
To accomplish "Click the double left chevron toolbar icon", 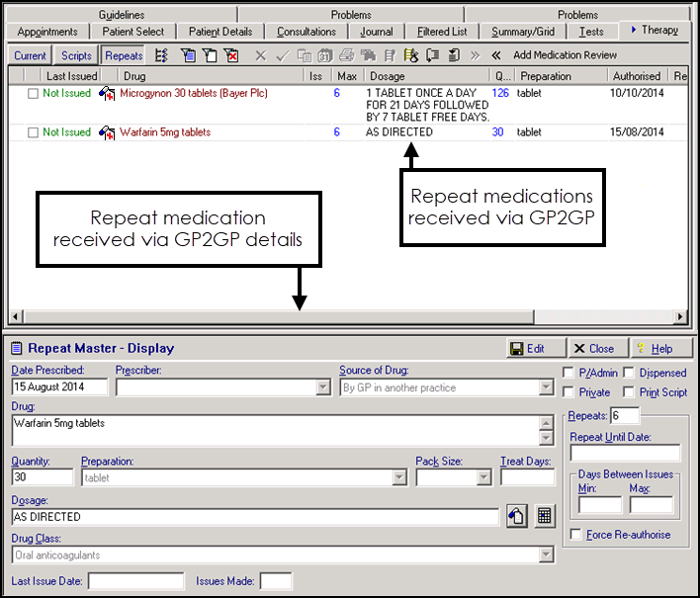I will point(495,55).
